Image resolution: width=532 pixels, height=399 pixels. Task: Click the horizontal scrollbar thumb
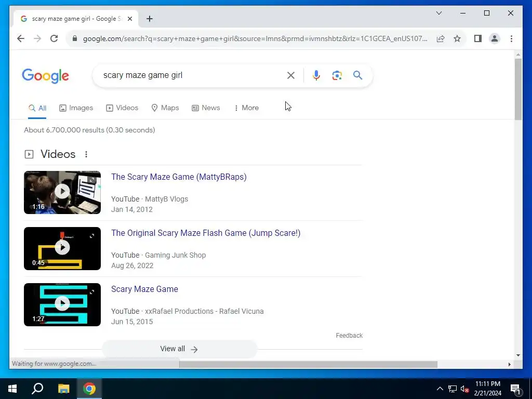click(308, 364)
